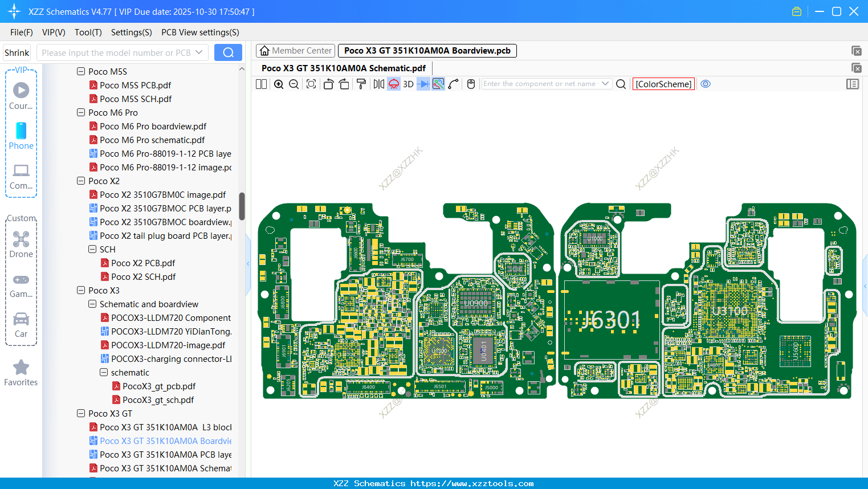The width and height of the screenshot is (868, 489).
Task: Collapse the Poco M6 Pro folder
Action: tap(81, 113)
